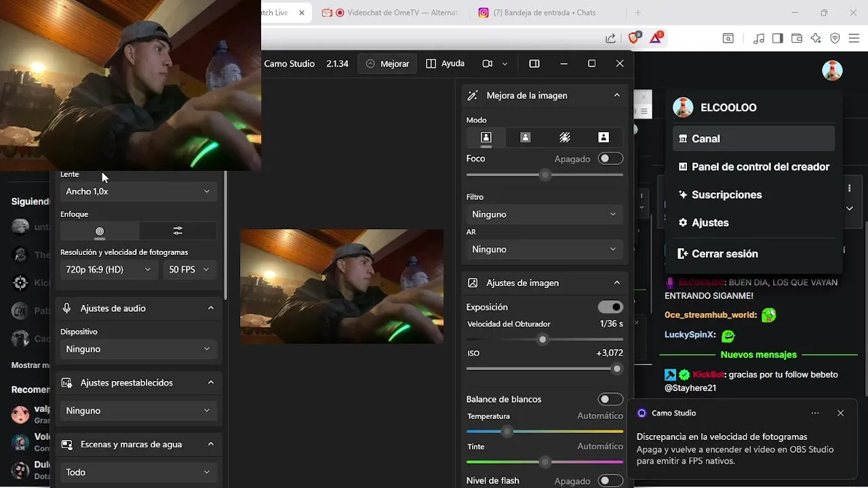Open the three-dot menu on Camo notification

tap(815, 413)
